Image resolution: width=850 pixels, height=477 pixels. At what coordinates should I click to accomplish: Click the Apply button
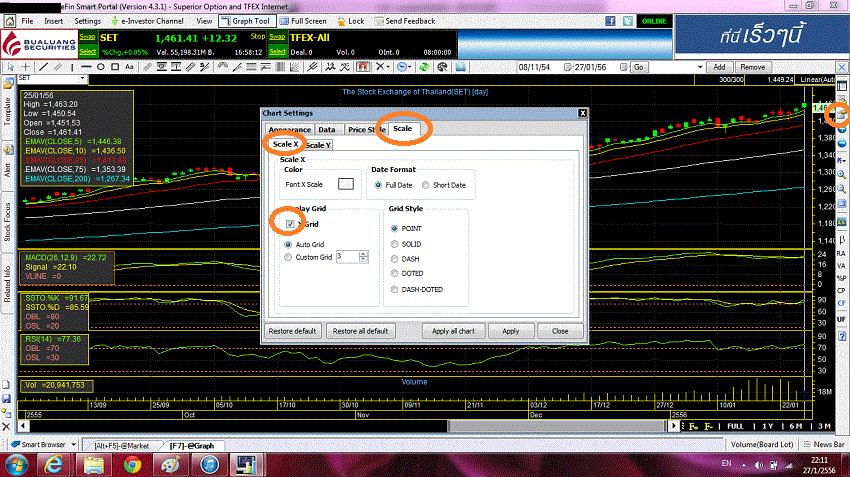point(510,331)
